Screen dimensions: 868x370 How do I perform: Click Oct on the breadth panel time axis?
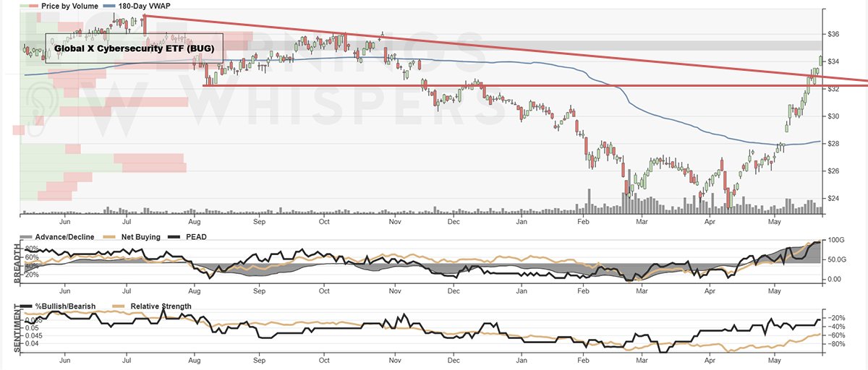tap(324, 291)
